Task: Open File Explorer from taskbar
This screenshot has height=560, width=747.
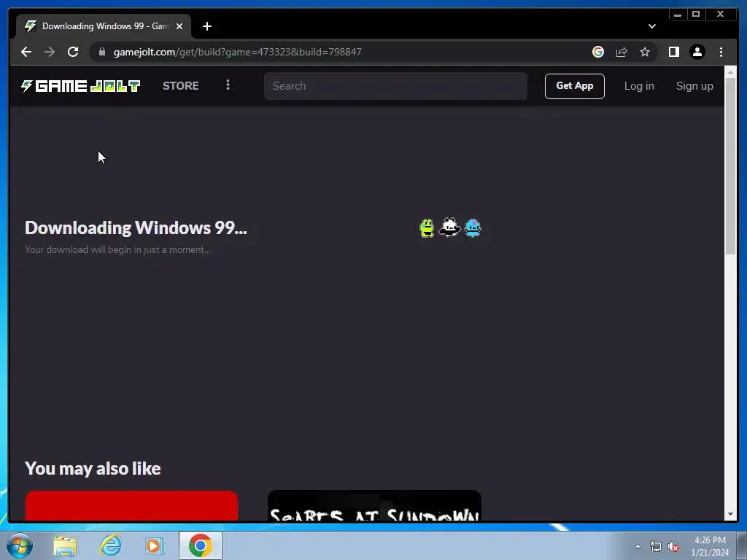Action: coord(65,546)
